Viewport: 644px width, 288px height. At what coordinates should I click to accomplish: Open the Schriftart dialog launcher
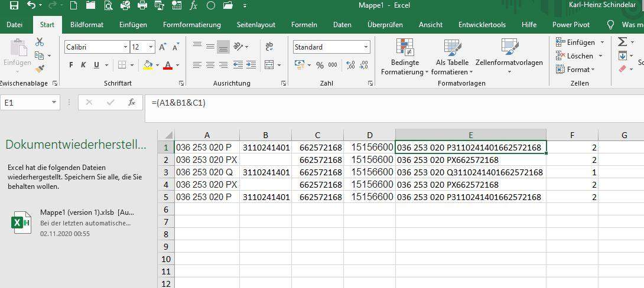(x=181, y=83)
